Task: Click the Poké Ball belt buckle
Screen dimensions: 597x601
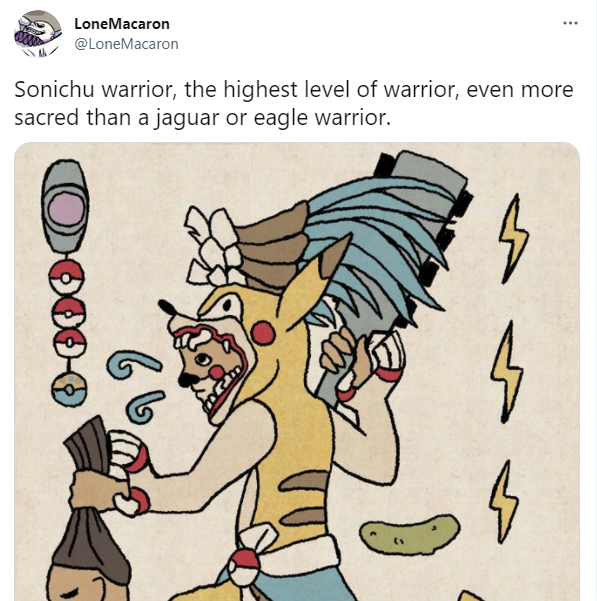Action: [x=244, y=567]
